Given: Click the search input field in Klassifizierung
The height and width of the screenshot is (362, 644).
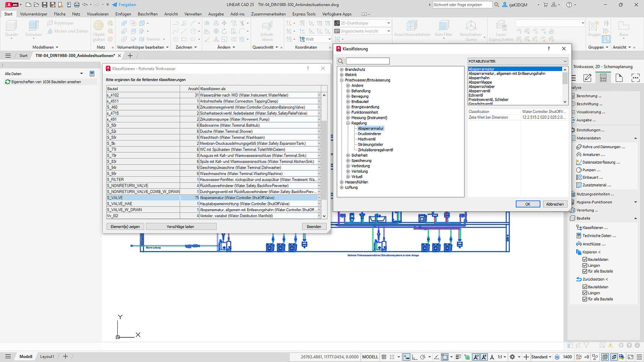Looking at the screenshot, I should tap(368, 61).
